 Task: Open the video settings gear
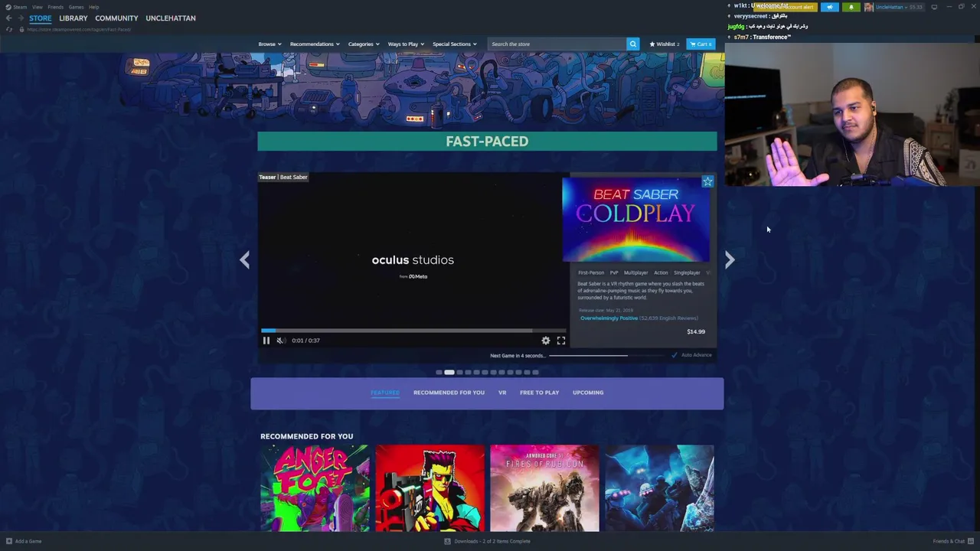tap(546, 341)
